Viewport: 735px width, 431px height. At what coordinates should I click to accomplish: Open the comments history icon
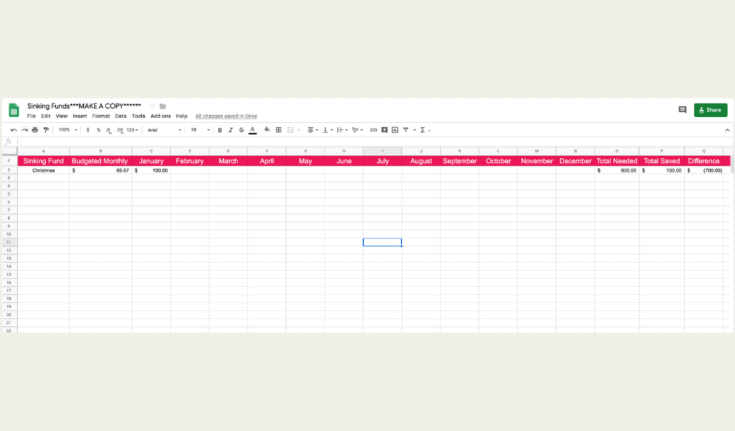(682, 110)
